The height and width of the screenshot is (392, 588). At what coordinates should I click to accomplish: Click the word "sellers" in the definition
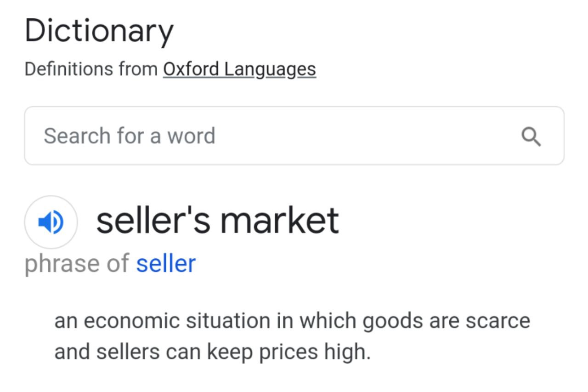click(x=128, y=352)
